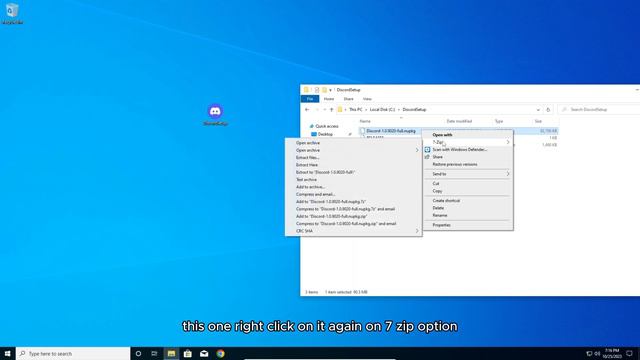Select Extract to "Discord-1.0.9020-full\"
Viewport: 640px width, 360px height.
tap(353, 172)
